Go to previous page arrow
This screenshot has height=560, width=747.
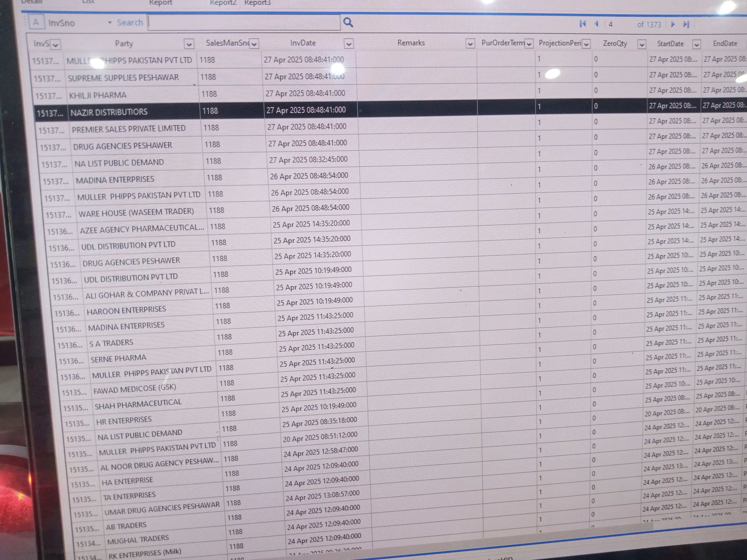click(x=596, y=24)
